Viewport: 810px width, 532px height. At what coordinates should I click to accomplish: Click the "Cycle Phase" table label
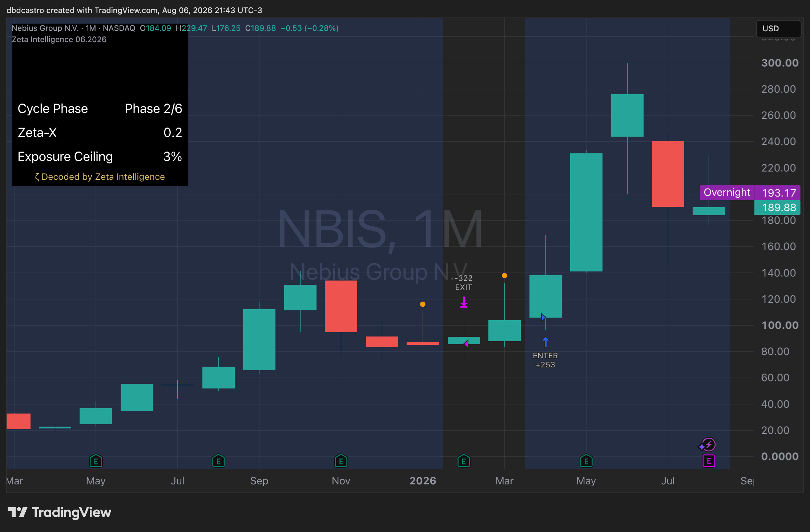click(x=53, y=109)
